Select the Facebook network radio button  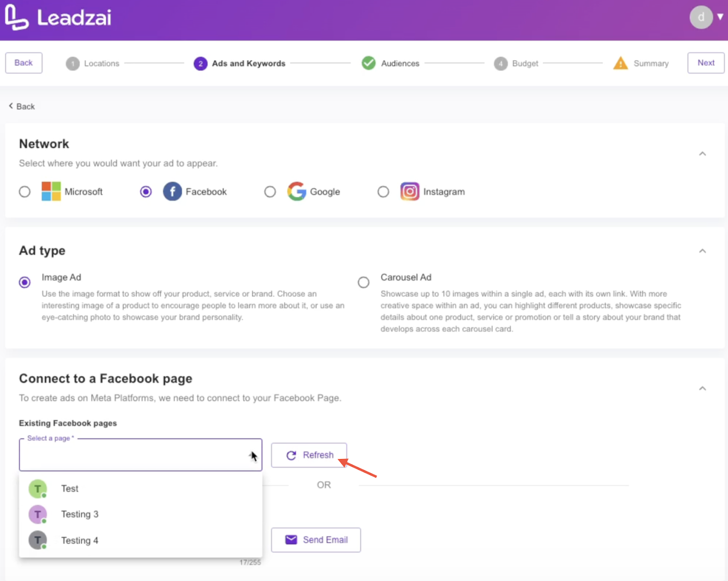146,192
